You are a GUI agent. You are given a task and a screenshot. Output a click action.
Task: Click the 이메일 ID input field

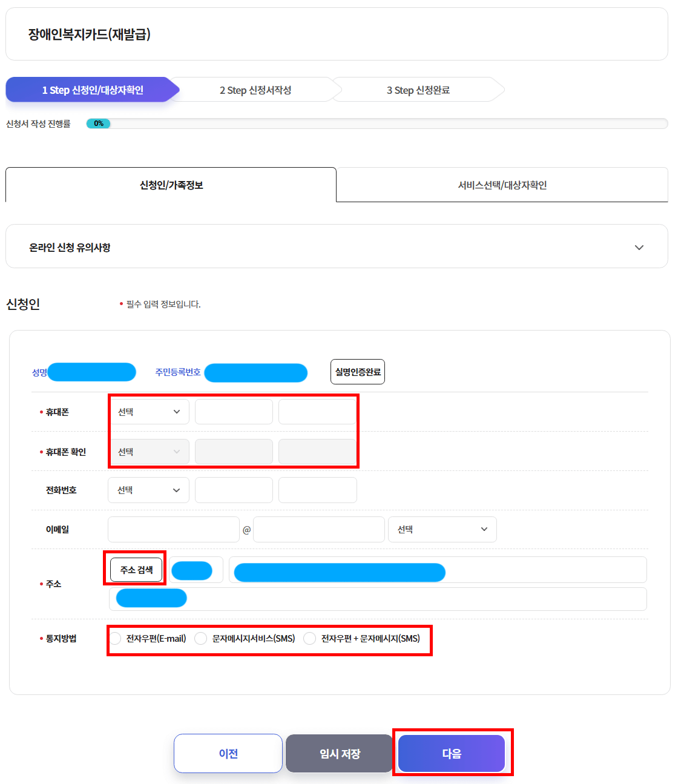(x=174, y=529)
